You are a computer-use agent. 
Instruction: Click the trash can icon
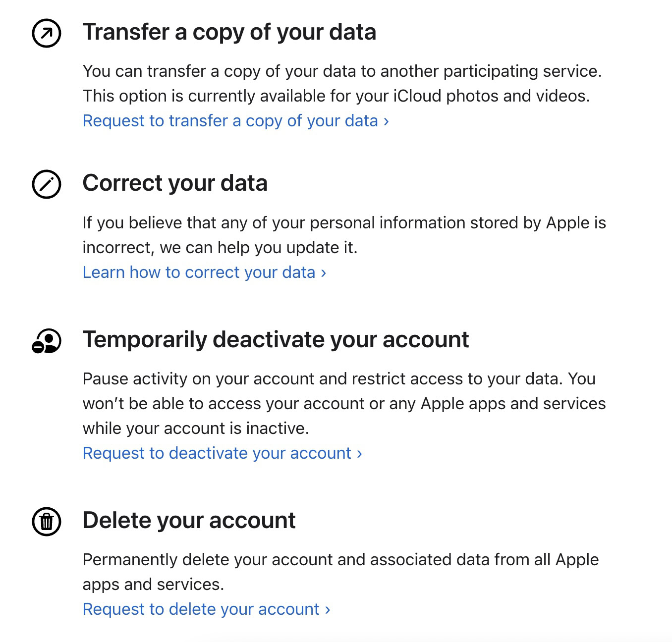tap(47, 521)
